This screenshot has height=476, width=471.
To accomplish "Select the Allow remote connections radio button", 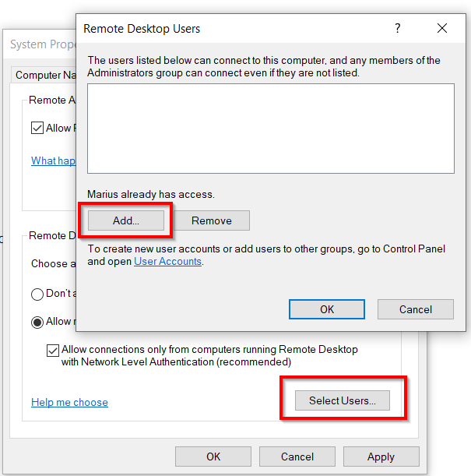I will 37,322.
